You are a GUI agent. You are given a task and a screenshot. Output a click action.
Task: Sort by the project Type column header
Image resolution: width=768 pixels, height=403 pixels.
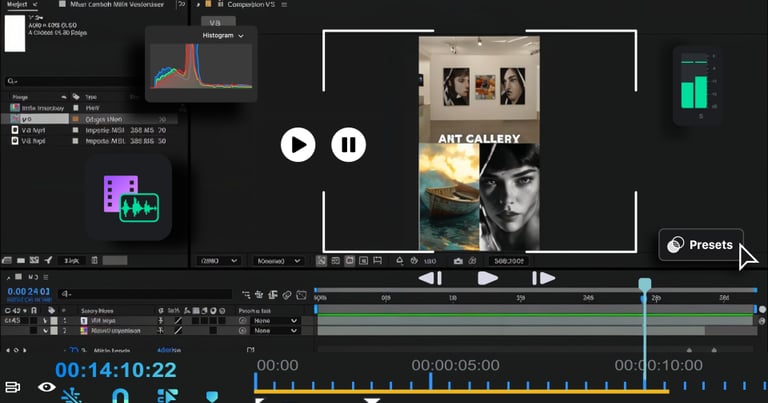pyautogui.click(x=91, y=97)
